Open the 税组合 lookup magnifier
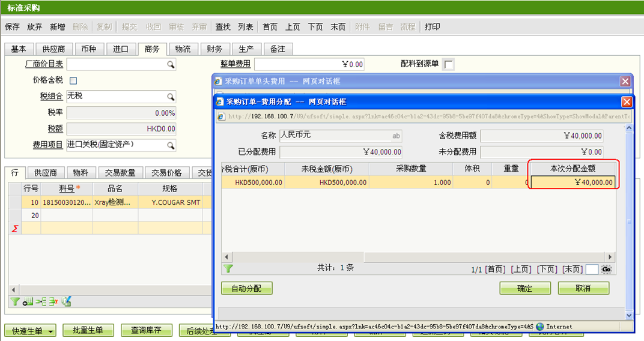 (171, 97)
